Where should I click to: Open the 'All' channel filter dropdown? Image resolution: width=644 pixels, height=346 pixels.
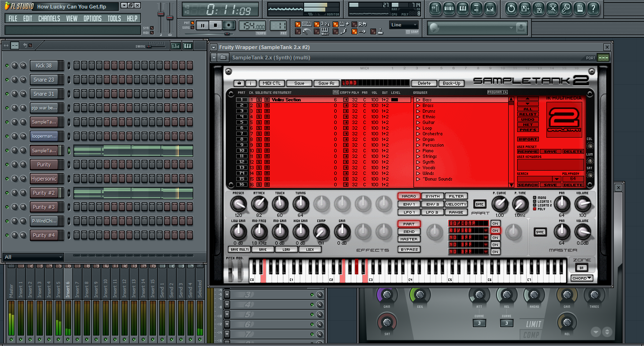tap(33, 257)
